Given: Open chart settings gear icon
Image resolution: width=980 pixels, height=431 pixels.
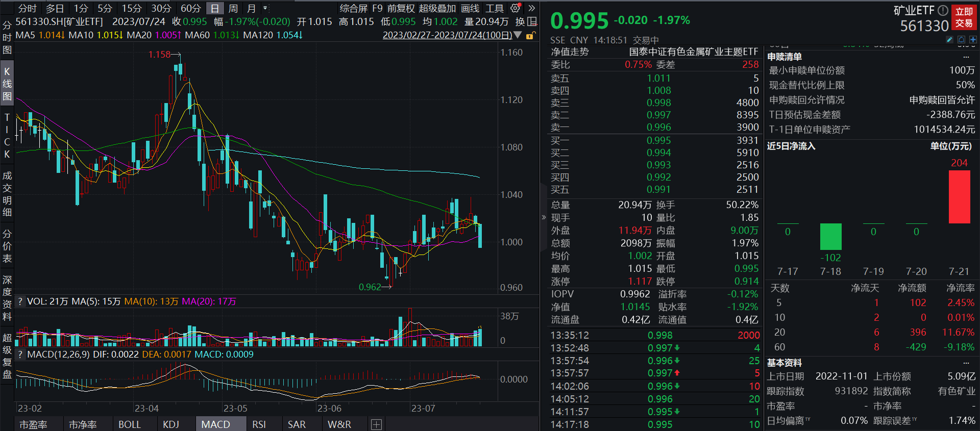Looking at the screenshot, I should click(x=515, y=8).
